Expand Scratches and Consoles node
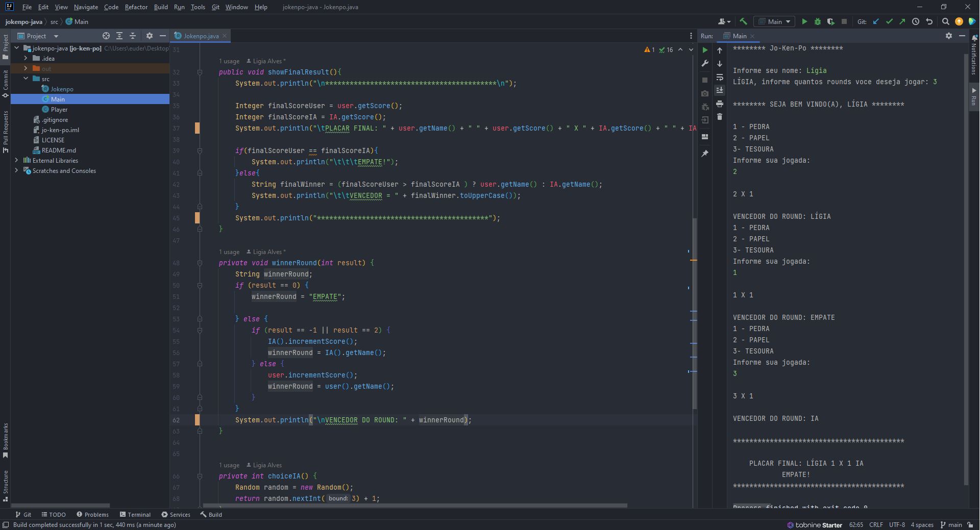The image size is (980, 530). click(16, 171)
